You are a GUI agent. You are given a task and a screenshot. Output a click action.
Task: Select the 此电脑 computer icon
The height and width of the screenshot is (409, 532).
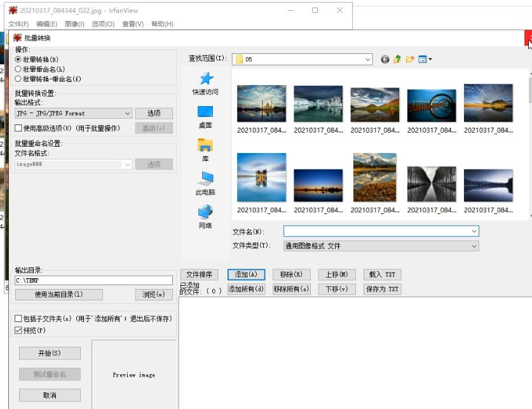click(x=205, y=179)
